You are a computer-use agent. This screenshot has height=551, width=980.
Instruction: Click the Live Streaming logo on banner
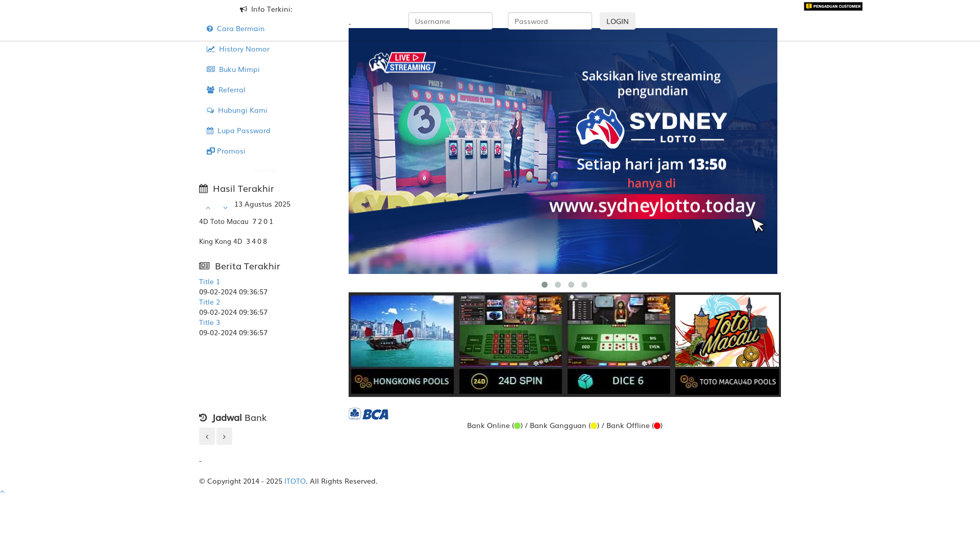click(x=402, y=62)
